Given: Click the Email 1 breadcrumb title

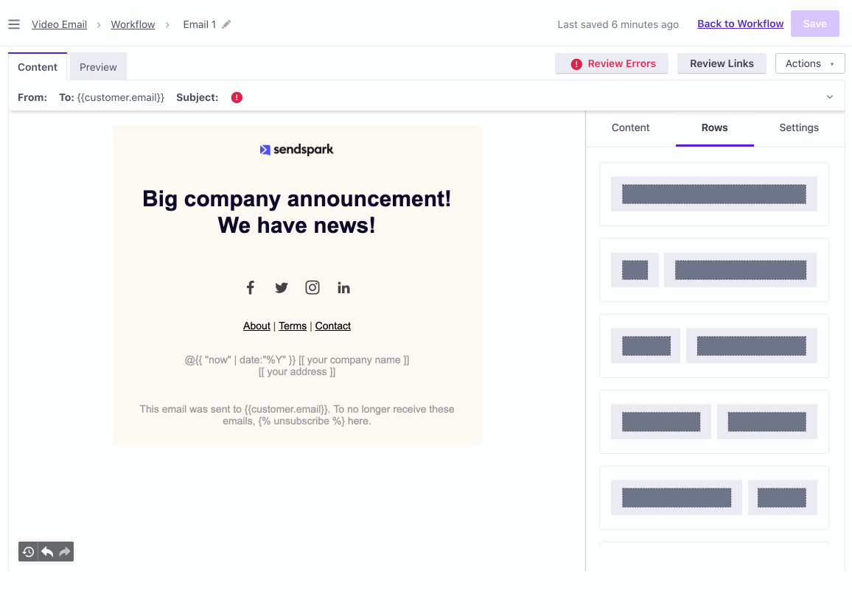Looking at the screenshot, I should click(200, 24).
